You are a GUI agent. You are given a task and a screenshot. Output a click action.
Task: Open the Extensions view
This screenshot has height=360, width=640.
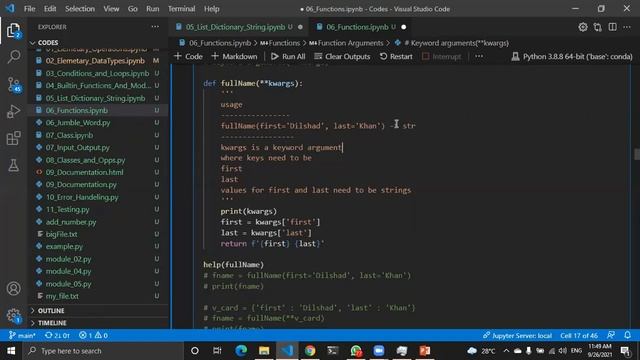[13, 138]
